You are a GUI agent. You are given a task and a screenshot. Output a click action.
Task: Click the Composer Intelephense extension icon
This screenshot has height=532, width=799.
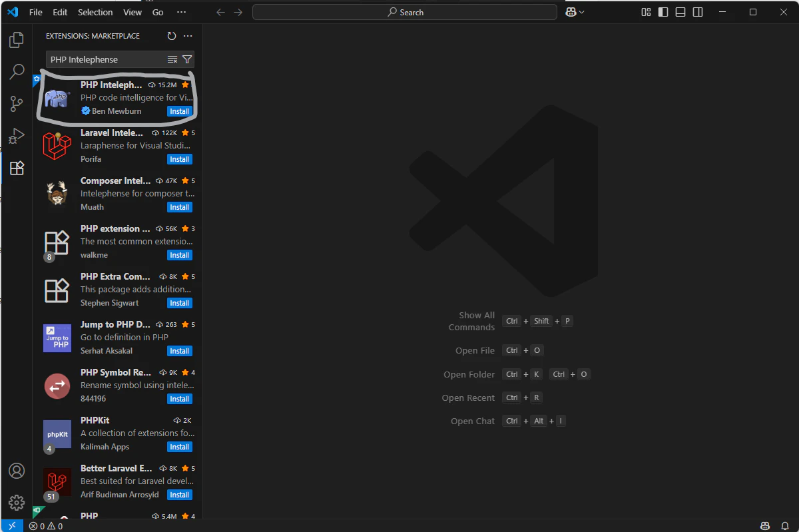57,194
